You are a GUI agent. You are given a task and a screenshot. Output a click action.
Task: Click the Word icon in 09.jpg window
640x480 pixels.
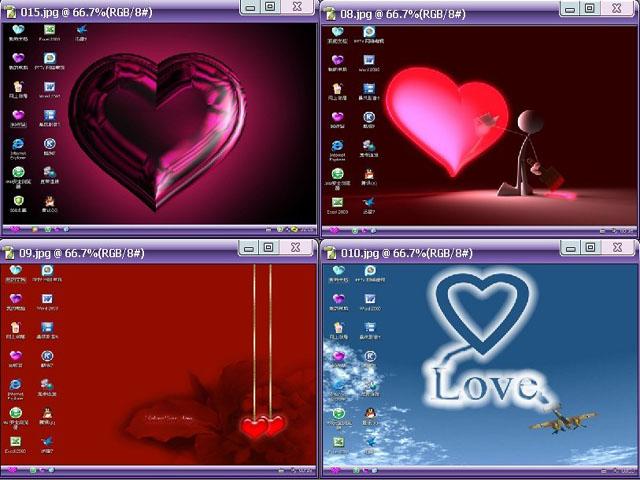coord(47,299)
